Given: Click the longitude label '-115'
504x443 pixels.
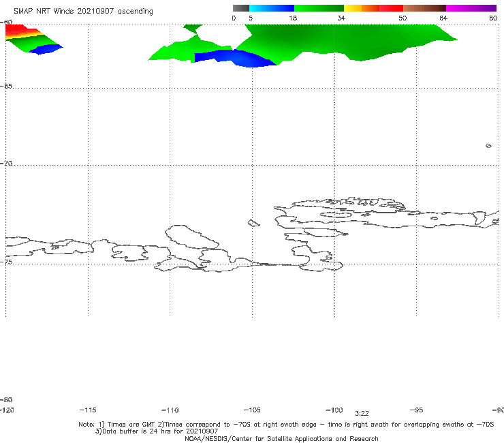Looking at the screenshot, I should pos(88,410).
